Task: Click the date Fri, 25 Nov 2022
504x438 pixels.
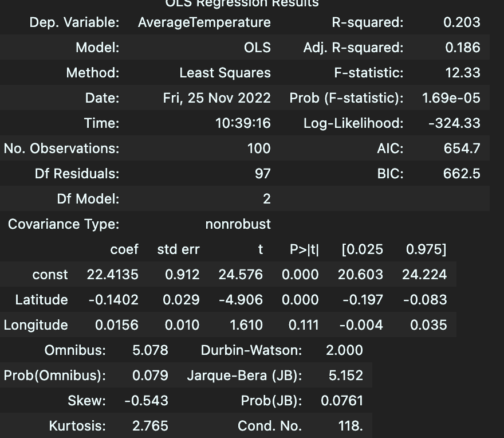Action: (x=216, y=98)
